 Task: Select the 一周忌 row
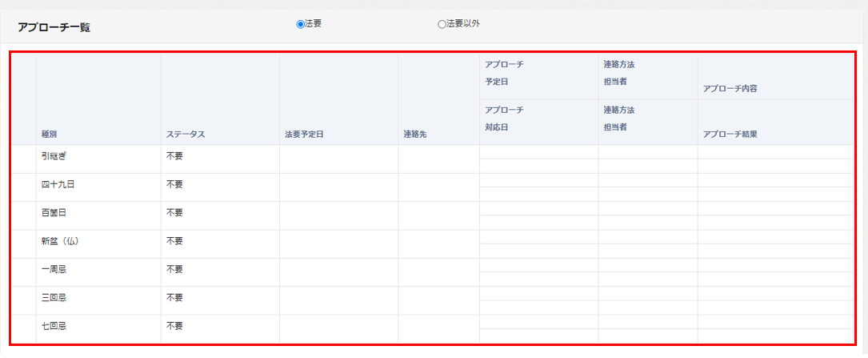tap(54, 269)
